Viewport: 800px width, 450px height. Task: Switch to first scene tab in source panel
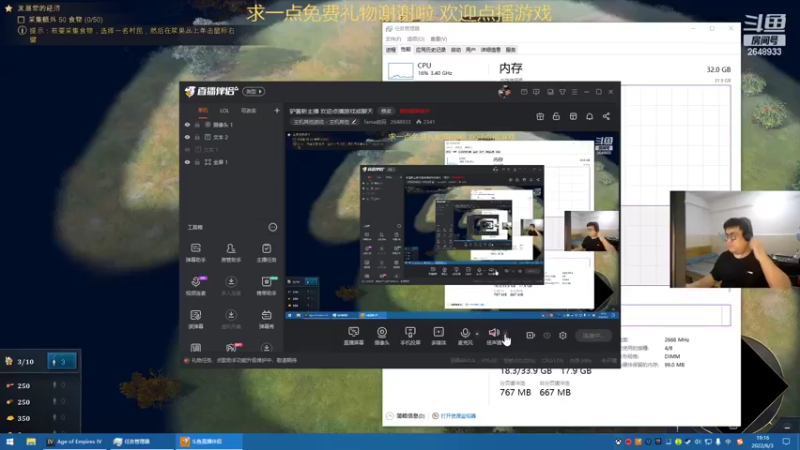pos(203,110)
